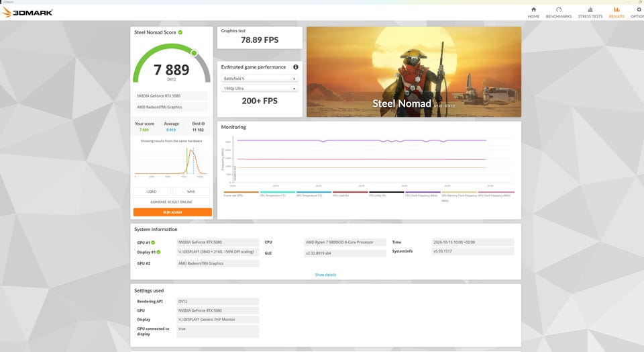The width and height of the screenshot is (644, 352).
Task: Click the score distribution chart
Action: click(171, 162)
